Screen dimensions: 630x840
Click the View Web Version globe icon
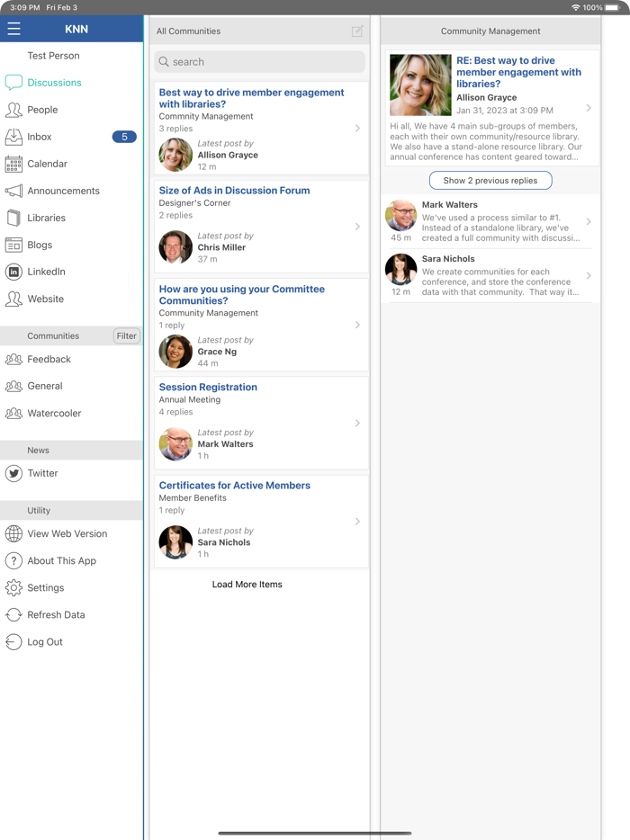13,533
